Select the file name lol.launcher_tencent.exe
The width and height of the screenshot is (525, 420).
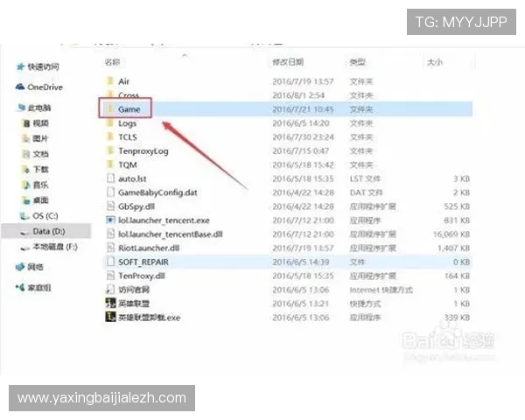pyautogui.click(x=164, y=220)
